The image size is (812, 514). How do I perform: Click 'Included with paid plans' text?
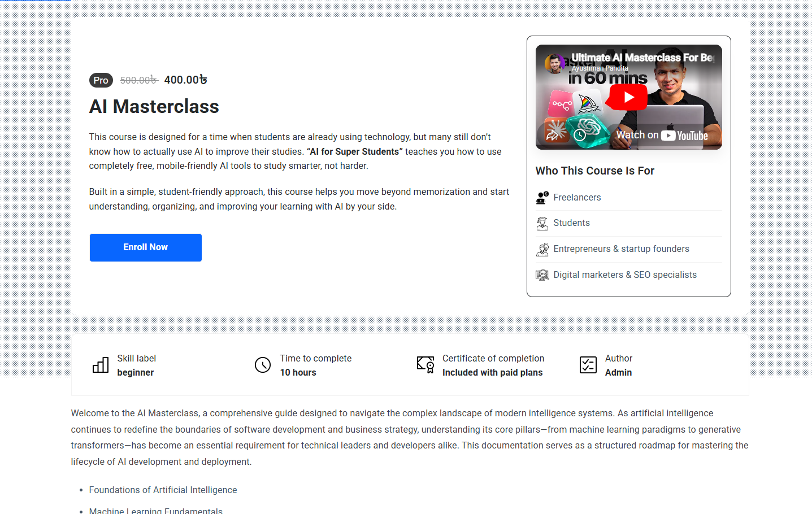(x=492, y=372)
